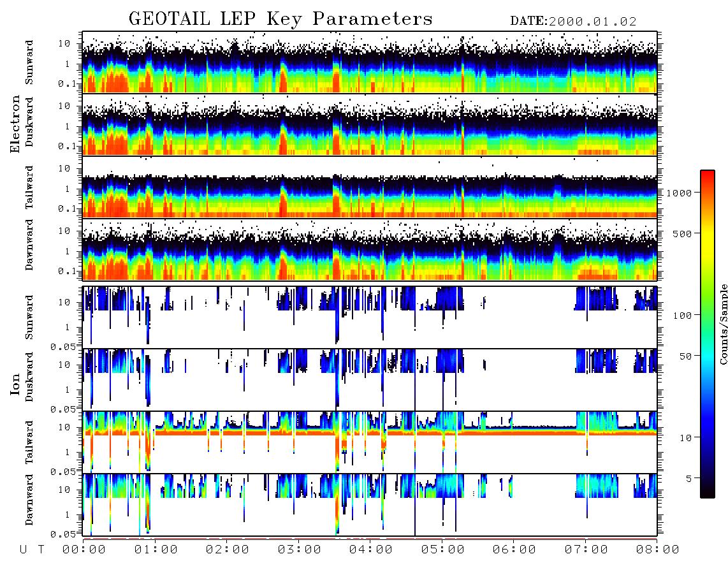Click the Ion 'Sunward' panel label
Viewport: 728px width, 561px height.
pyautogui.click(x=29, y=317)
